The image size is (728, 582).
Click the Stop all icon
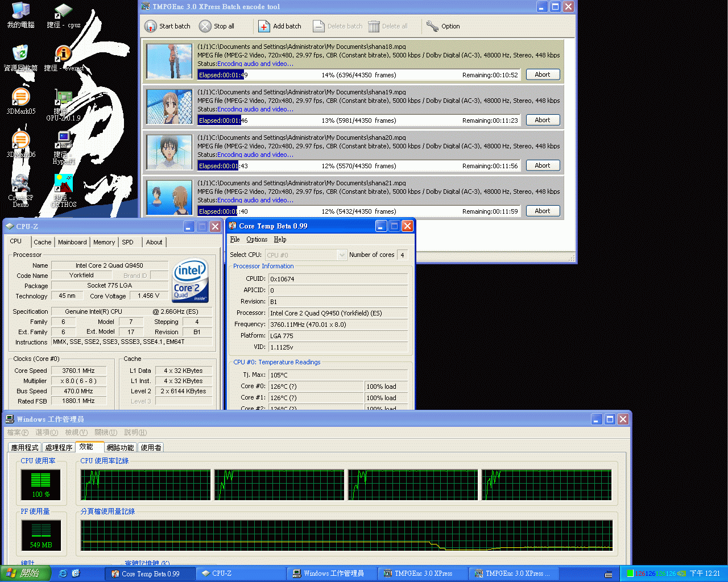click(x=205, y=26)
